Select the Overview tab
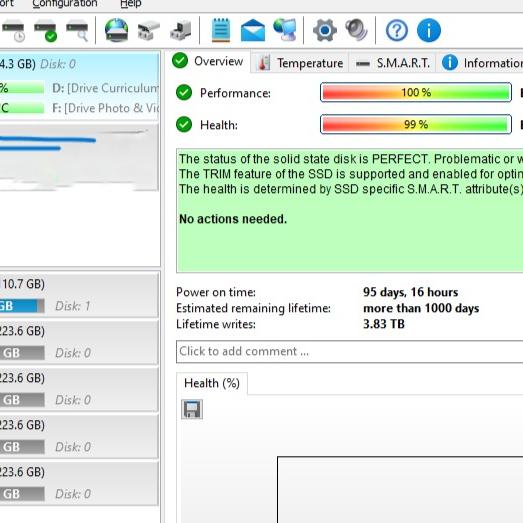Image resolution: width=523 pixels, height=523 pixels. pyautogui.click(x=208, y=61)
